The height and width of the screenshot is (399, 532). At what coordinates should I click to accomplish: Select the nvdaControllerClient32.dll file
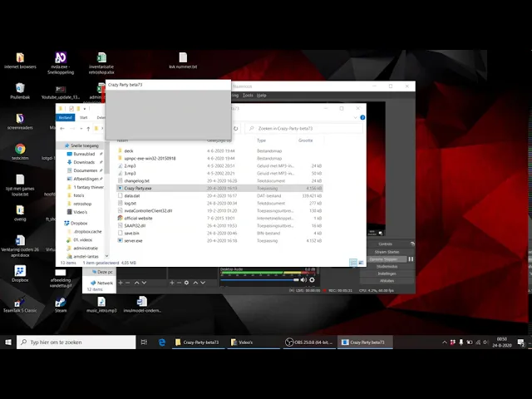point(148,210)
